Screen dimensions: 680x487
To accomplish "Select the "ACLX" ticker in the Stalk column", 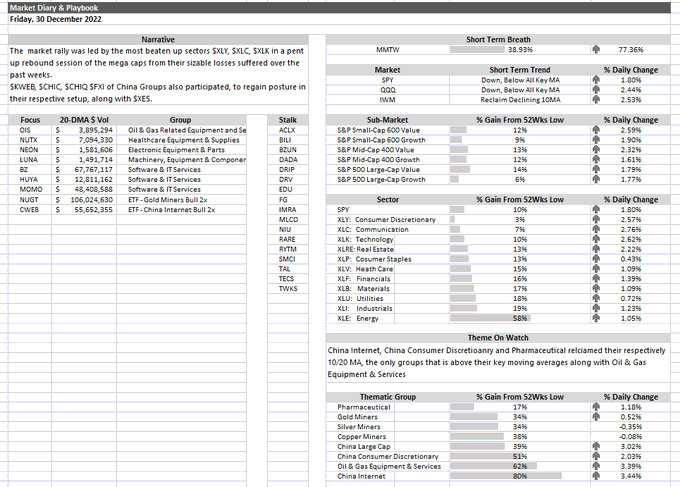I will [288, 130].
